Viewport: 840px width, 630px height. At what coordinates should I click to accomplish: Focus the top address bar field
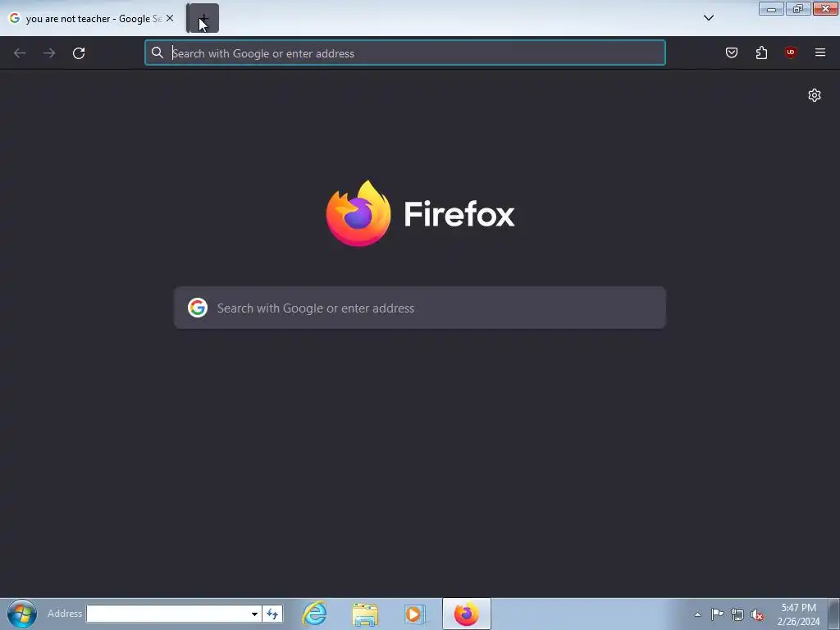405,53
